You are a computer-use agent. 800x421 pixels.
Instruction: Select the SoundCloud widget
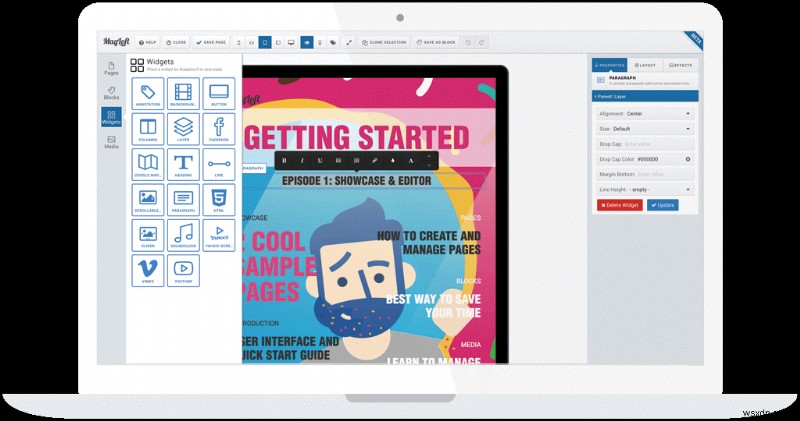183,235
